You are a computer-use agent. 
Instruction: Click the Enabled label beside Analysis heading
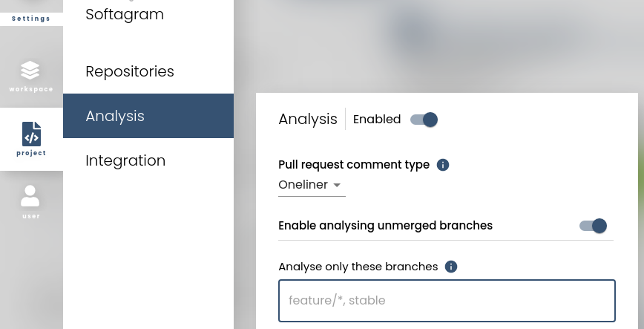(x=377, y=120)
